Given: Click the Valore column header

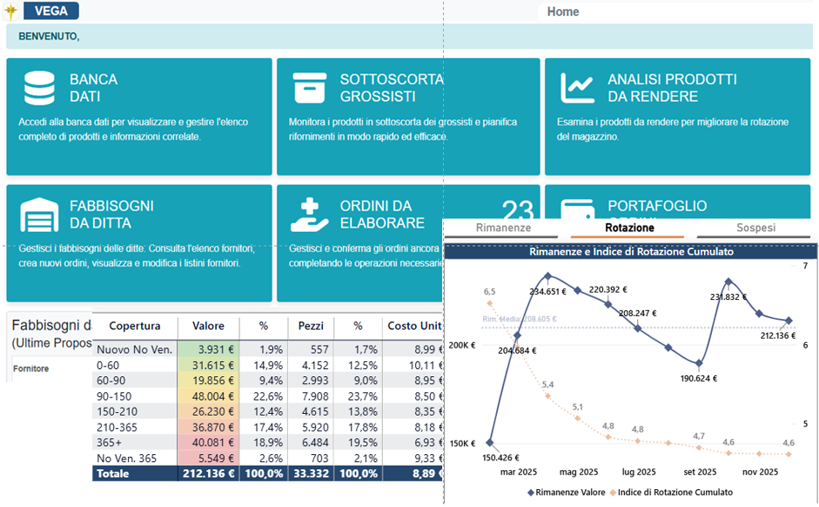Looking at the screenshot, I should coord(208,326).
